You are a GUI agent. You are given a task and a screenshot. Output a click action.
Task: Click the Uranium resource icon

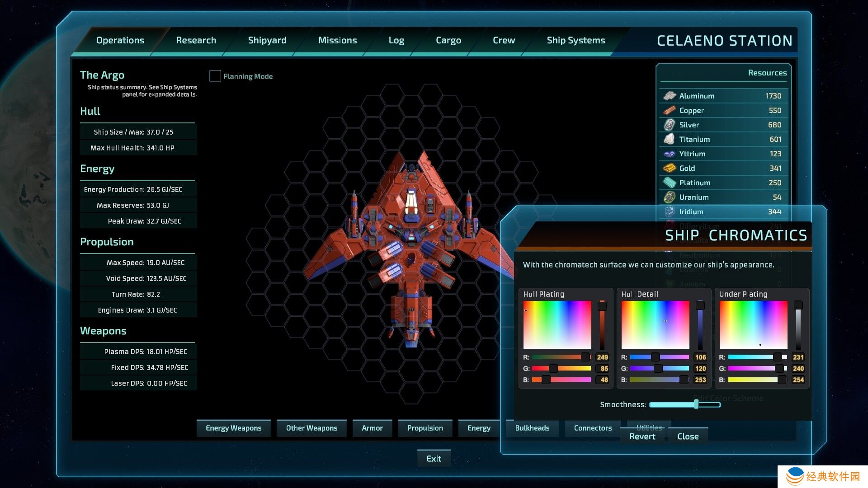(670, 197)
